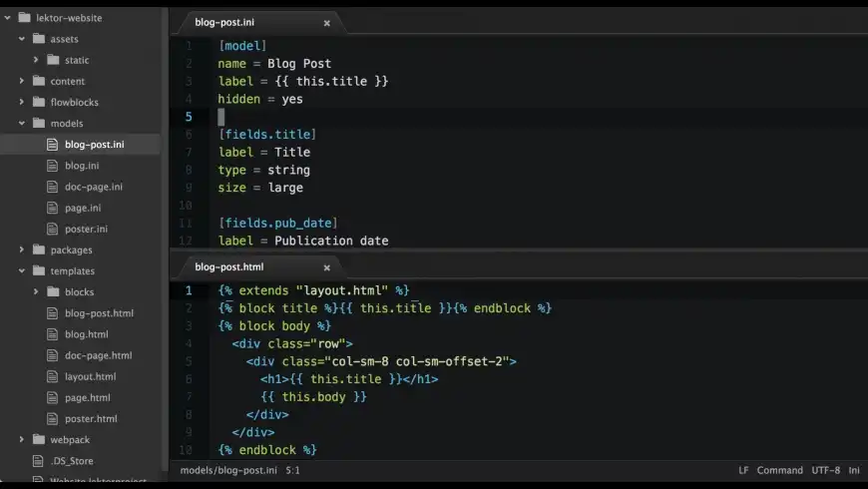Click the blog.ini file icon
Image resolution: width=868 pixels, height=489 pixels.
pos(52,166)
